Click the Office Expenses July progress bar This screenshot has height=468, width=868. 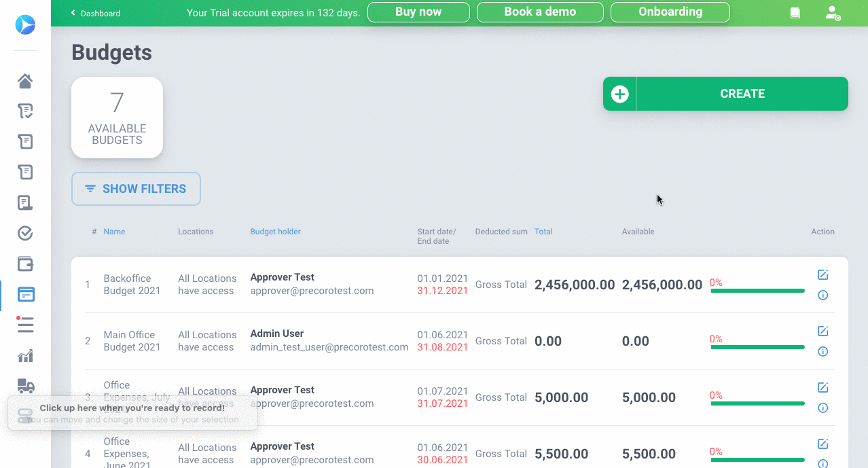click(x=757, y=403)
